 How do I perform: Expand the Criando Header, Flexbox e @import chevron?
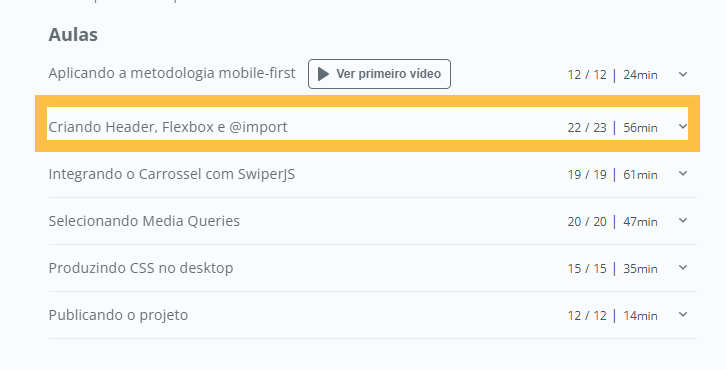coord(683,126)
